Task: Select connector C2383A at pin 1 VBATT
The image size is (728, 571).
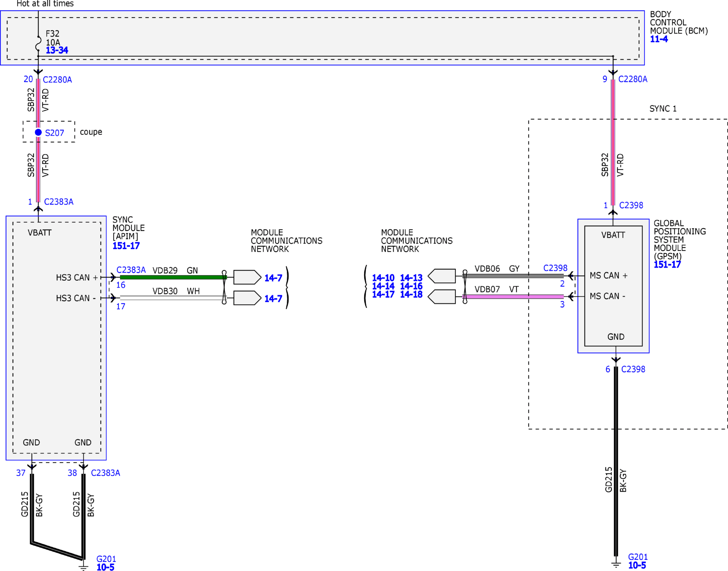Action: pyautogui.click(x=59, y=202)
